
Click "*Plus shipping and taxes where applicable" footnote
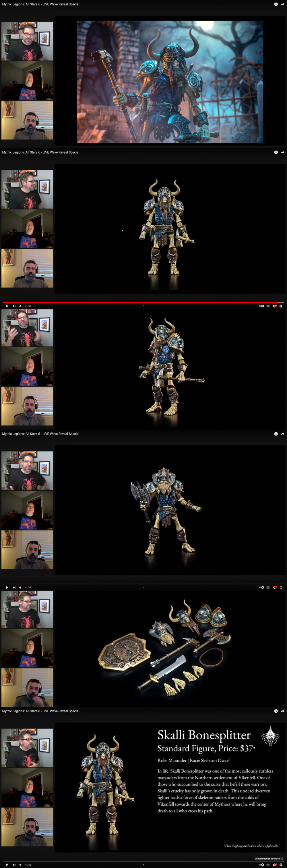(251, 846)
